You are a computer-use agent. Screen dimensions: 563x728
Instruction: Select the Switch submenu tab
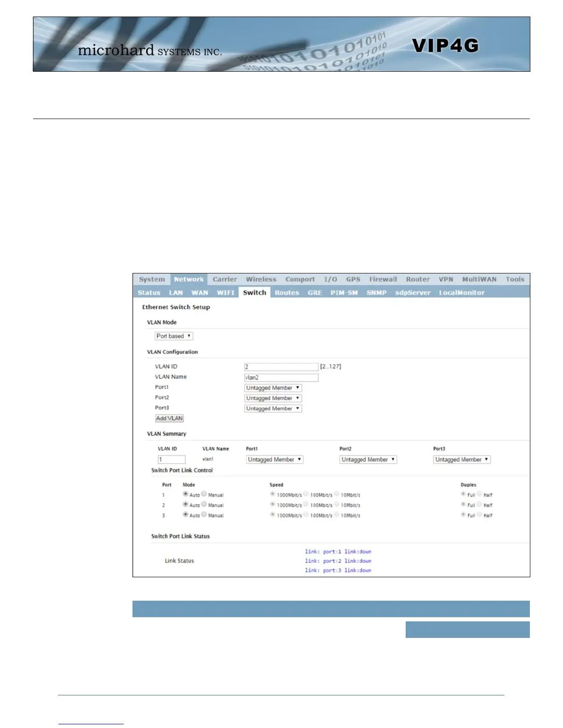pyautogui.click(x=254, y=293)
